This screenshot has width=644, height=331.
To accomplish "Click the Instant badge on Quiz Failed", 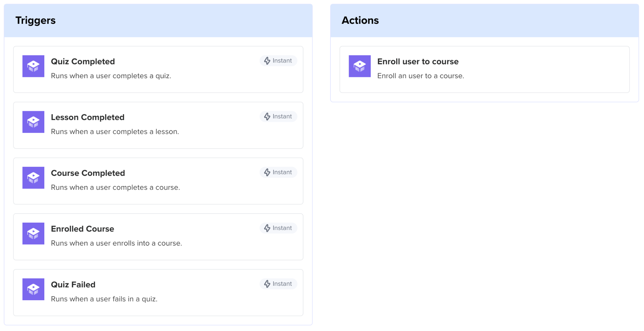I will coord(278,284).
